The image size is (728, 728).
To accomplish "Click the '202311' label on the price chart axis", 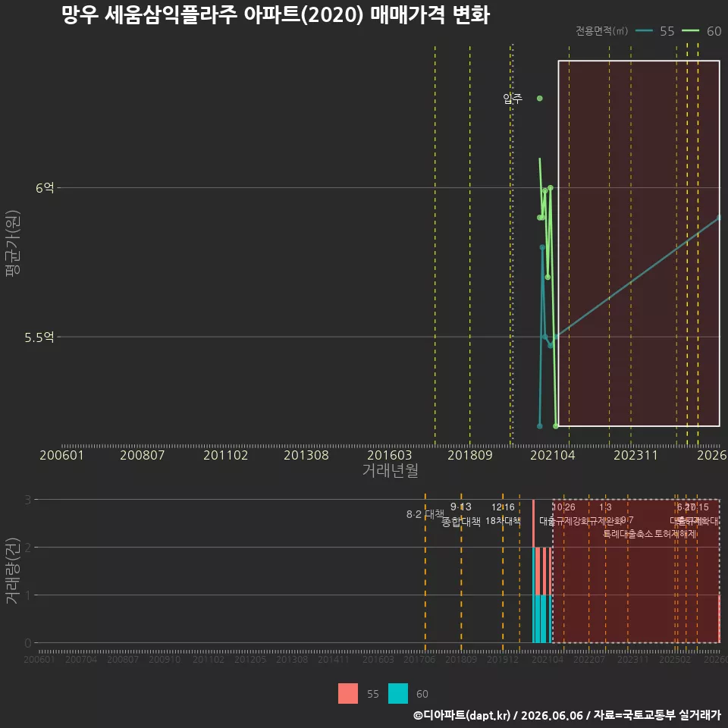I will point(635,455).
